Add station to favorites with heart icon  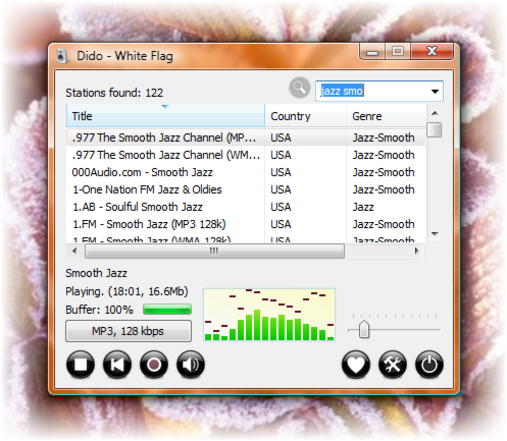(356, 364)
